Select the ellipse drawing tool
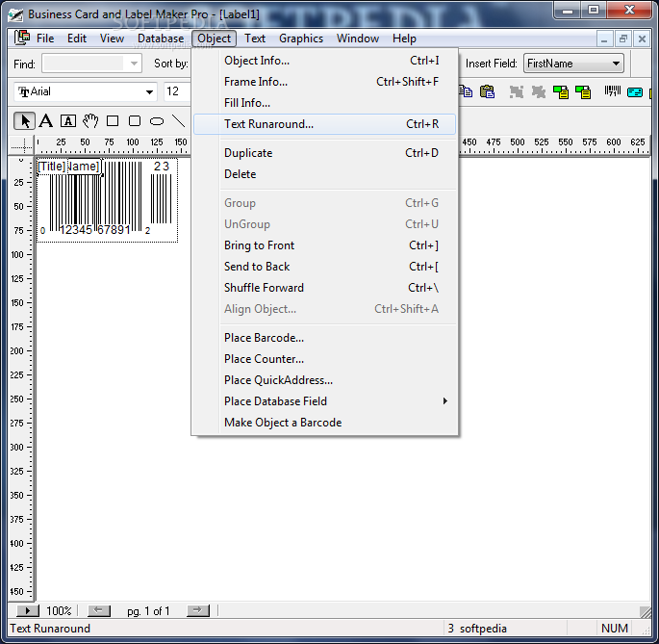Image resolution: width=659 pixels, height=644 pixels. coord(157,121)
